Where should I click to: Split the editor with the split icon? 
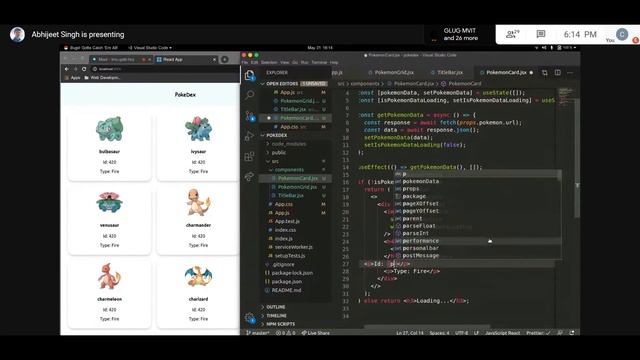point(558,73)
